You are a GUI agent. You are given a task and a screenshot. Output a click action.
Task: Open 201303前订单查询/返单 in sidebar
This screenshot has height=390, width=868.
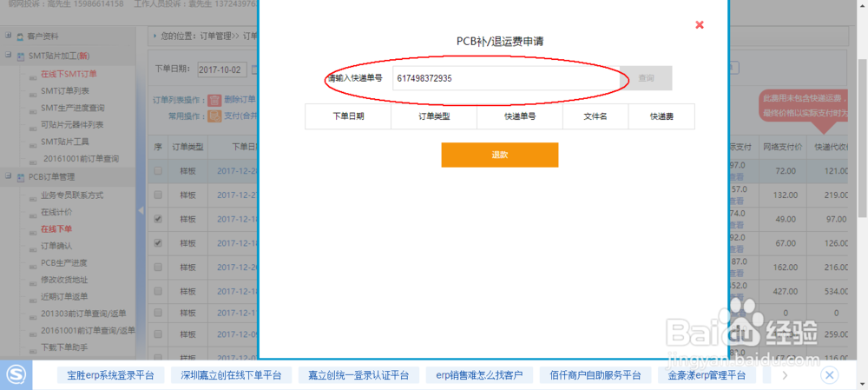(83, 314)
